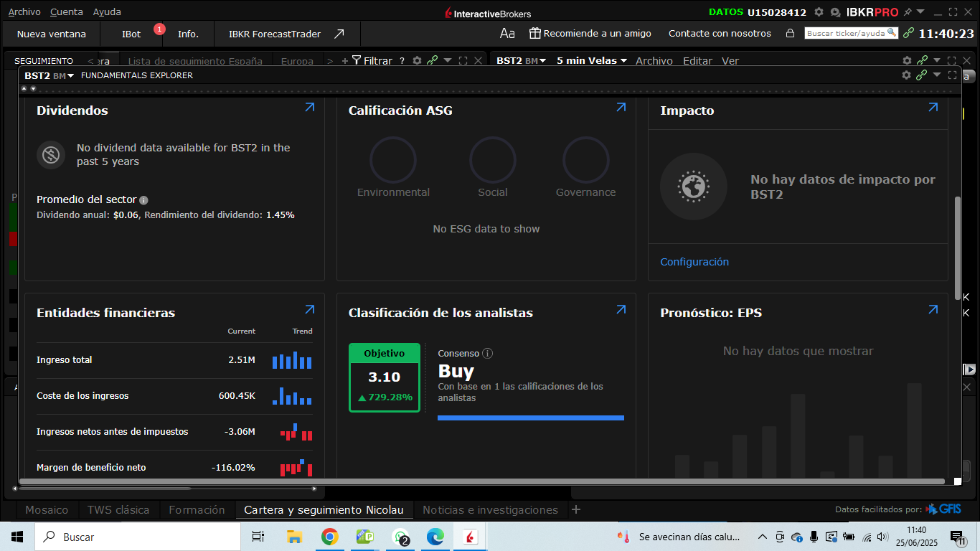Click the Objetivo 3.10 target price box
Image resolution: width=980 pixels, height=551 pixels.
tap(385, 377)
